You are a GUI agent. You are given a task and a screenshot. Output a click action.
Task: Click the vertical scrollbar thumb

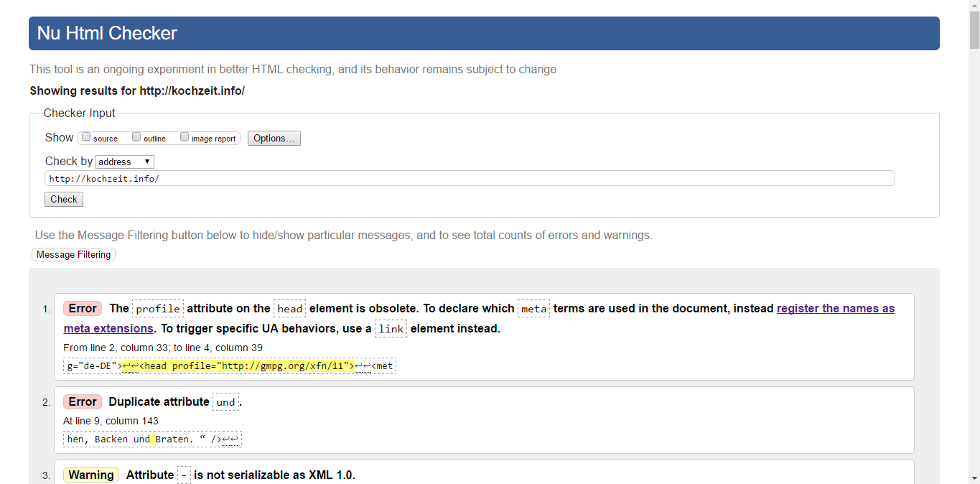[974, 29]
